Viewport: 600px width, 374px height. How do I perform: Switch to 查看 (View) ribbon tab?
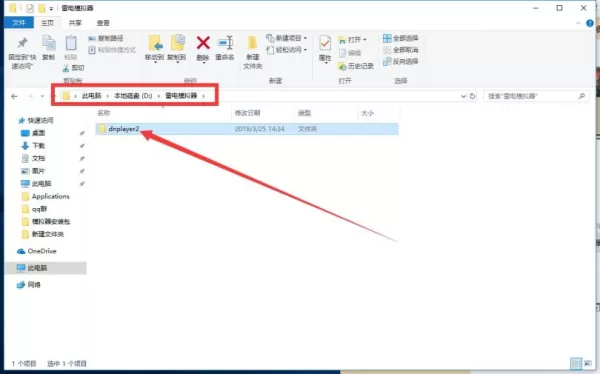[103, 23]
